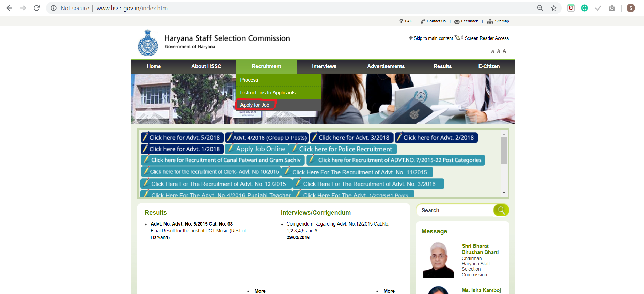Click the announcements scroll up arrow
The width and height of the screenshot is (644, 294).
pyautogui.click(x=504, y=134)
